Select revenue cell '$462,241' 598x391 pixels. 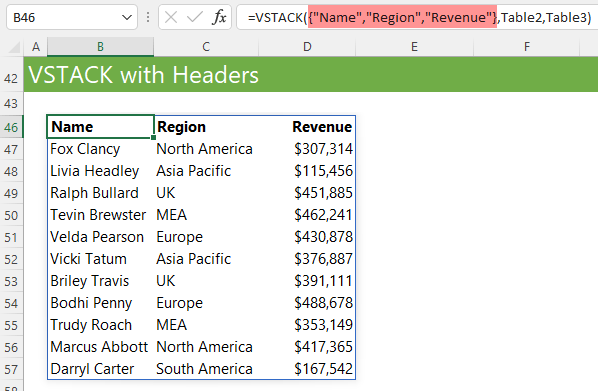click(307, 215)
